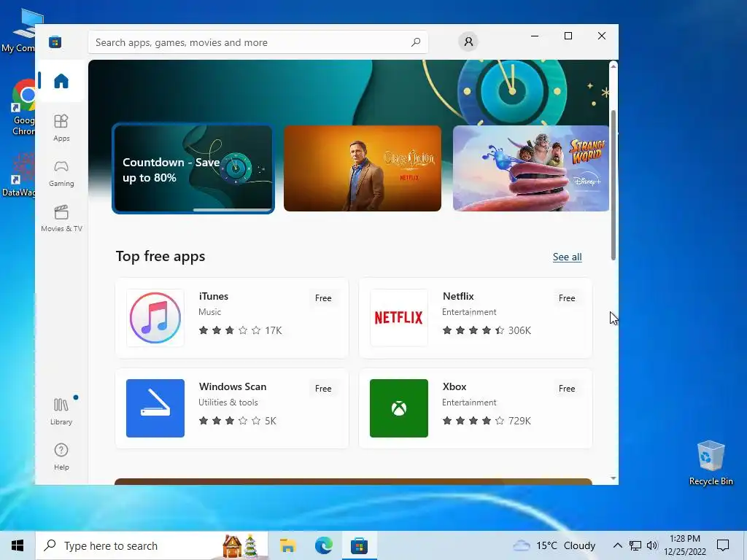Launch Microsoft Edge from taskbar
This screenshot has height=560, width=747.
tap(323, 545)
